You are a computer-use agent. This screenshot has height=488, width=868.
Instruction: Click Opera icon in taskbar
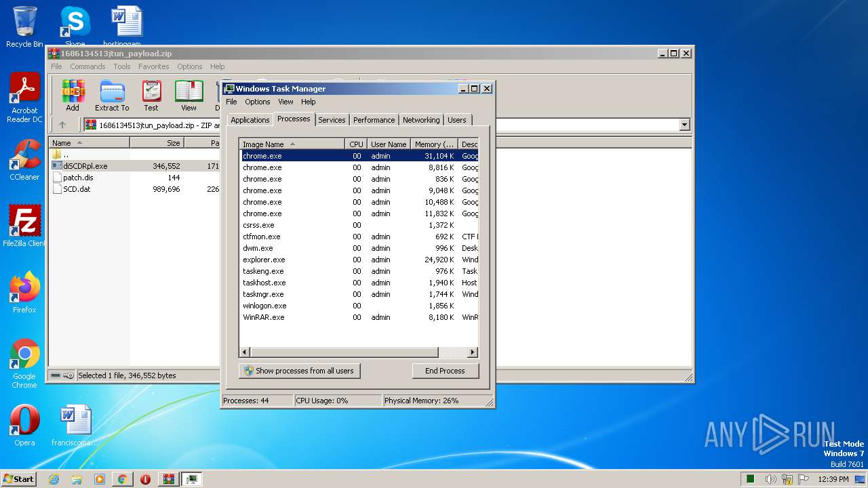coord(145,479)
